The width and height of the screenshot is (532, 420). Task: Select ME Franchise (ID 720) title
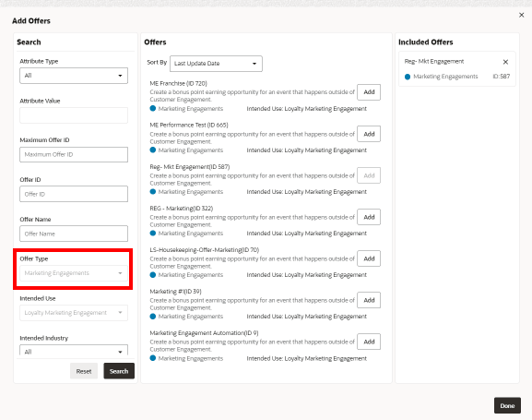[x=179, y=83]
